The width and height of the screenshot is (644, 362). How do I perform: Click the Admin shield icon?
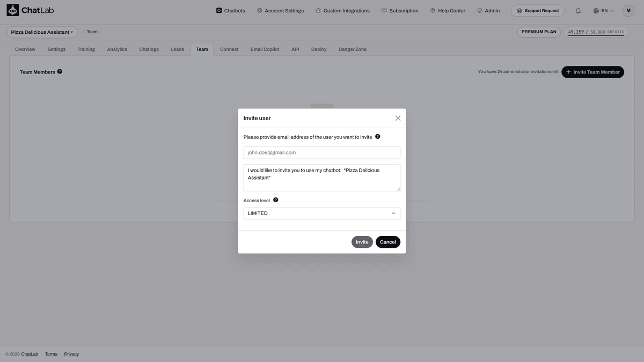(480, 10)
